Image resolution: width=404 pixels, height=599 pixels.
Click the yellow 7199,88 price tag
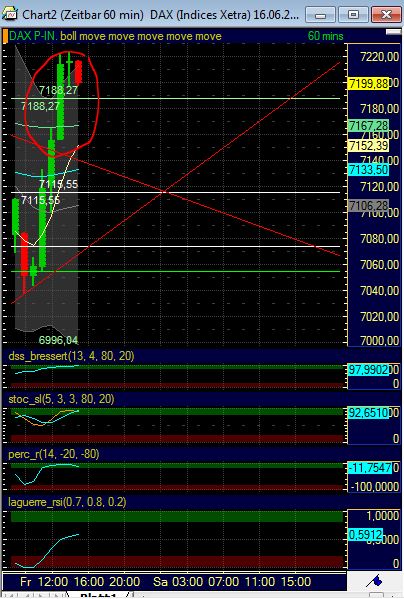[368, 83]
